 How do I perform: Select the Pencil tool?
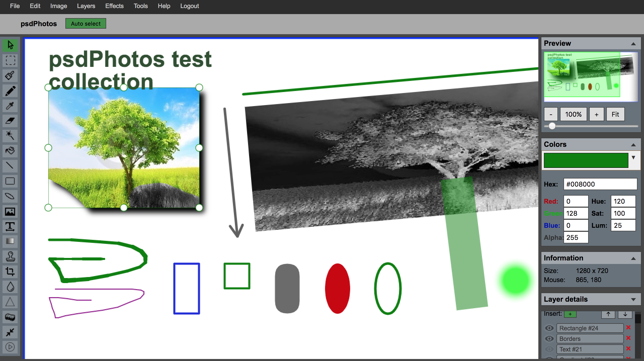pos(10,91)
